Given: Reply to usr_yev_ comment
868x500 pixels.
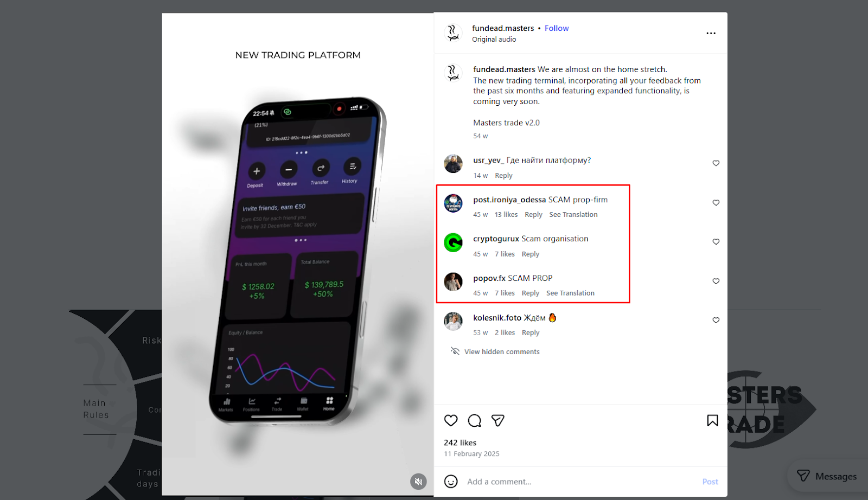Looking at the screenshot, I should (x=503, y=176).
